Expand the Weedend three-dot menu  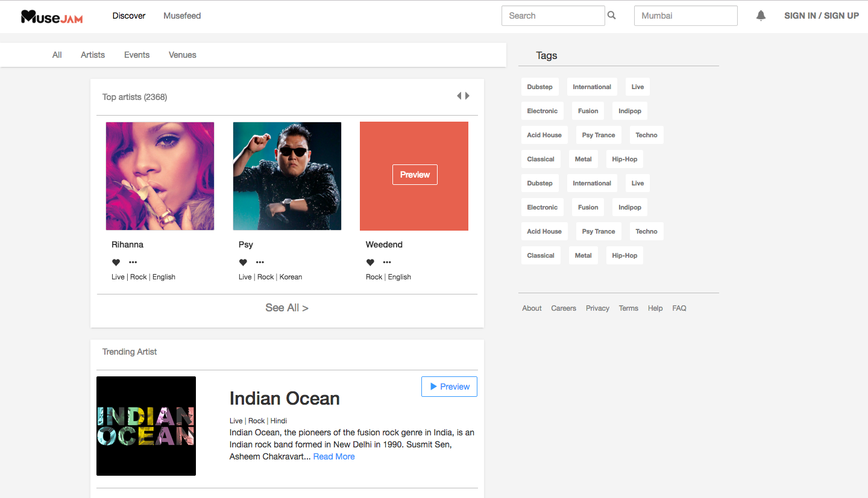(x=387, y=262)
